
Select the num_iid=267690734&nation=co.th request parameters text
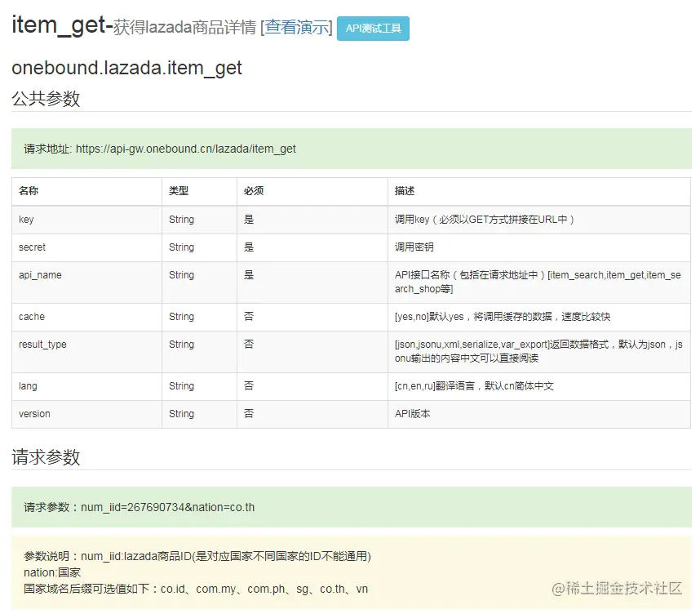point(167,507)
